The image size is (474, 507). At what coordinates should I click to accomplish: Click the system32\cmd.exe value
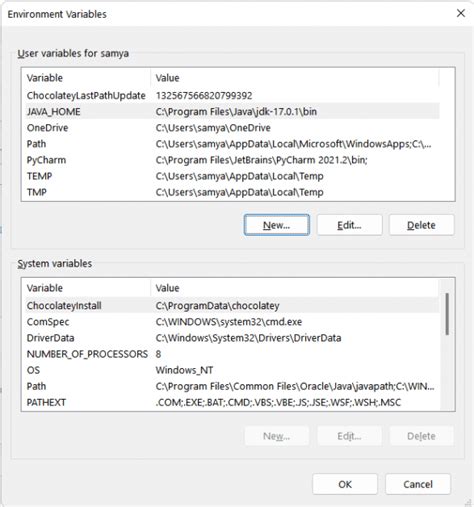click(229, 322)
